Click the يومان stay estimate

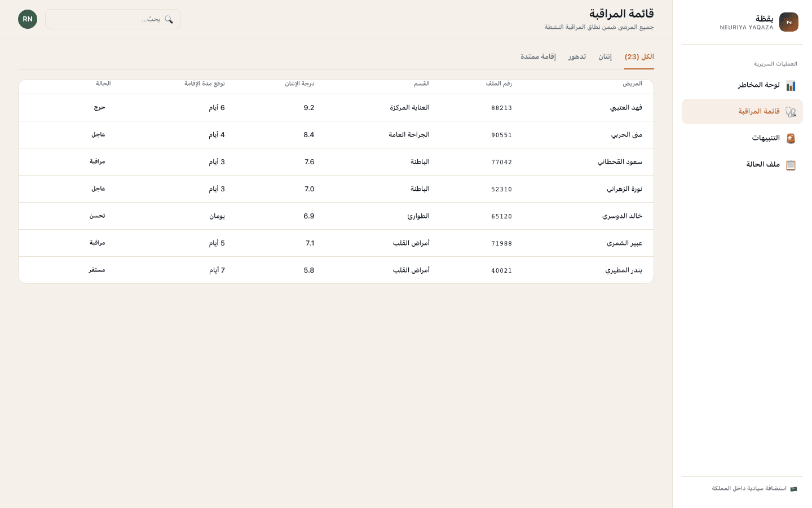(x=217, y=216)
